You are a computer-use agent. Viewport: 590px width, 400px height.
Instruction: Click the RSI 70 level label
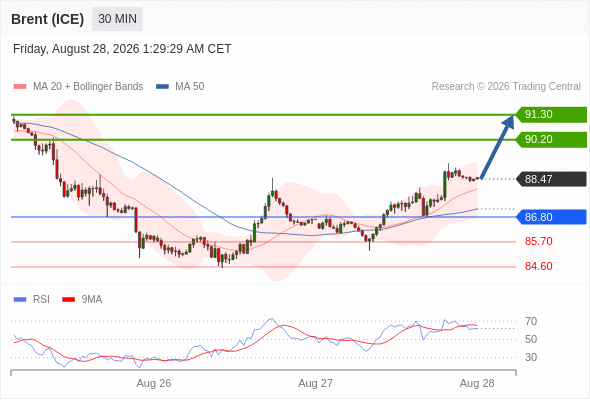click(x=531, y=321)
